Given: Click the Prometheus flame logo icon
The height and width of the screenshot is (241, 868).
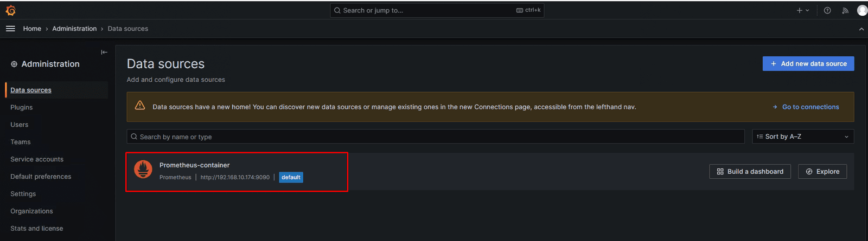Looking at the screenshot, I should (x=143, y=170).
